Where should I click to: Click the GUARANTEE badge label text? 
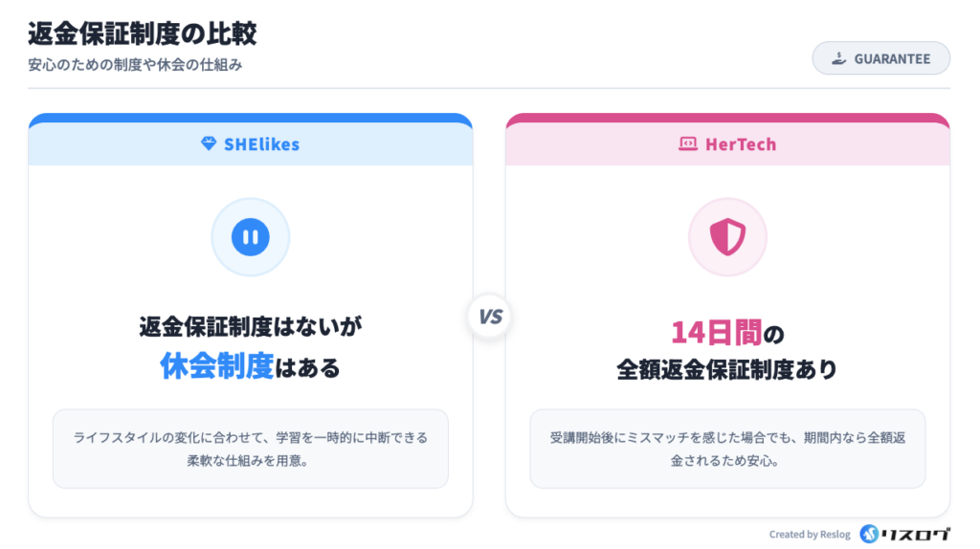(892, 59)
